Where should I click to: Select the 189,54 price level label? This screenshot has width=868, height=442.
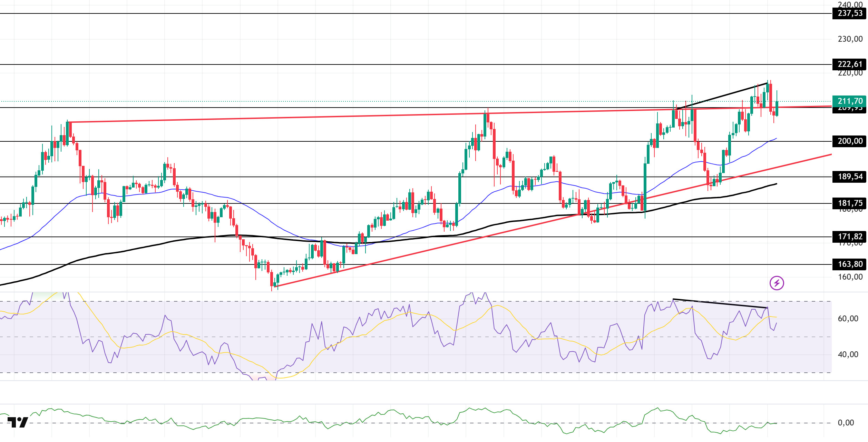849,177
